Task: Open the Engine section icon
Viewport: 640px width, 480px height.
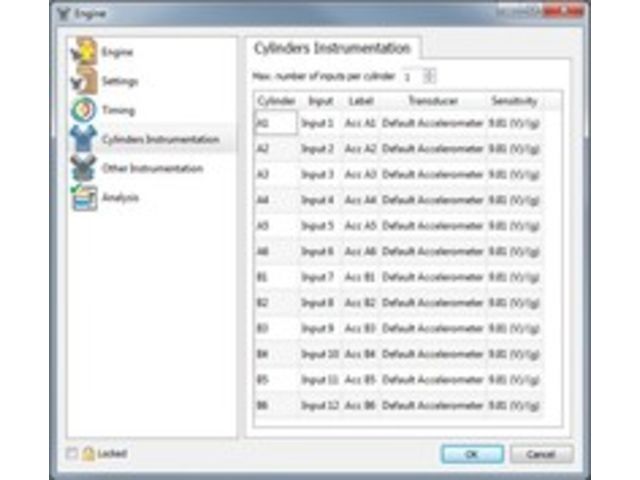Action: pyautogui.click(x=84, y=51)
